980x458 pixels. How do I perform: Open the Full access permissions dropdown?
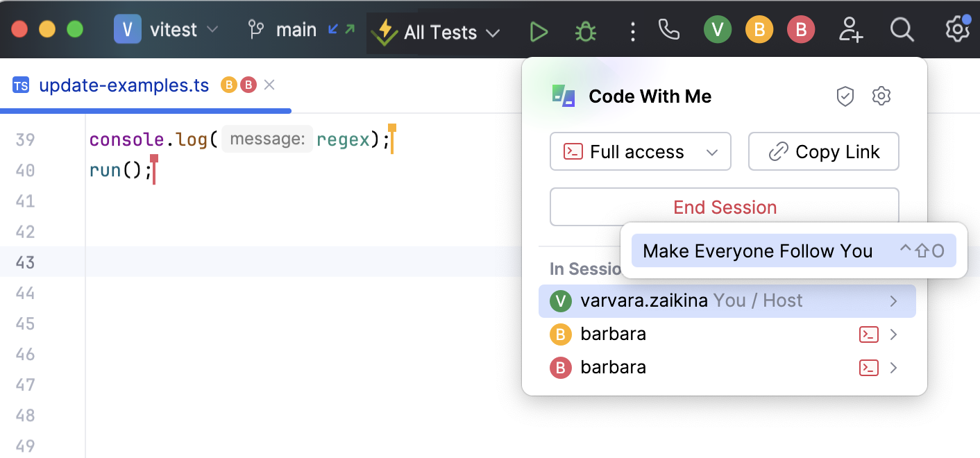pyautogui.click(x=640, y=152)
